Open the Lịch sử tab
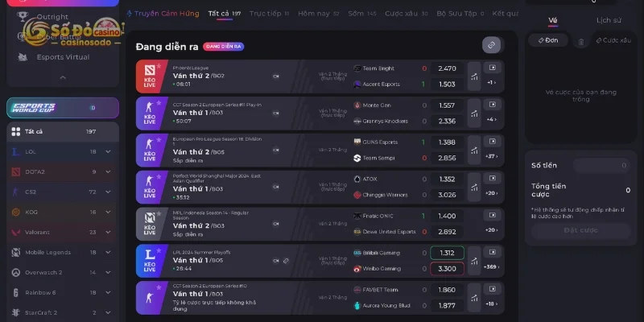 [x=609, y=20]
